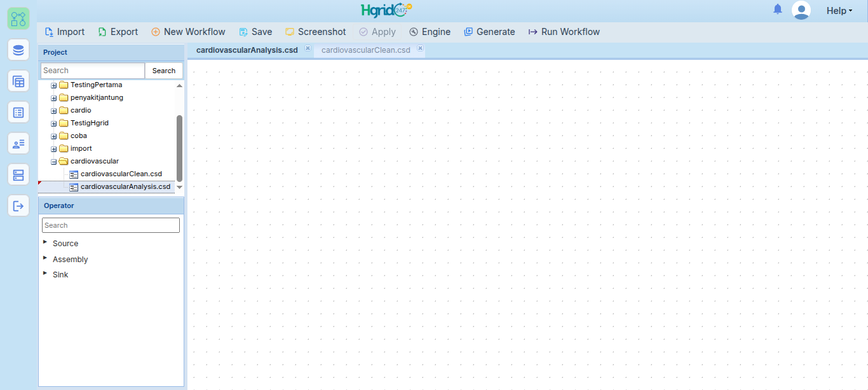Close the cardiovascularAnalysis.csd tab
868x390 pixels.
(x=308, y=48)
